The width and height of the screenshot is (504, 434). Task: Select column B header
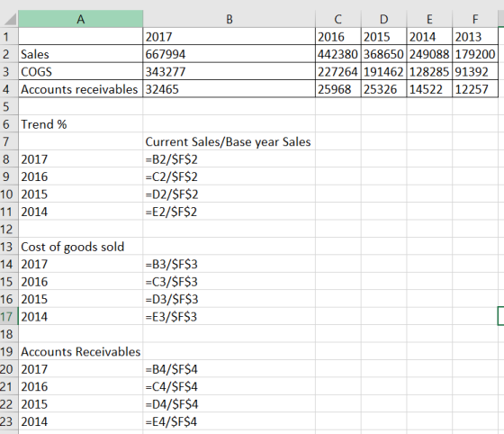229,19
